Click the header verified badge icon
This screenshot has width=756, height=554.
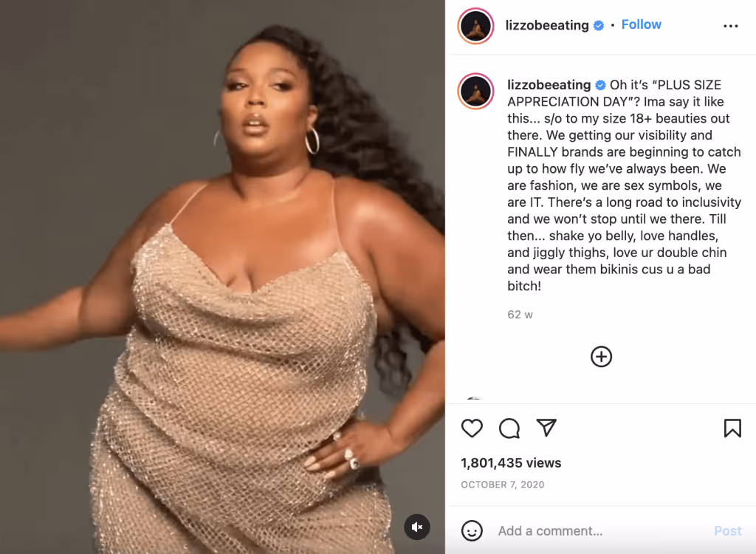[x=598, y=26]
